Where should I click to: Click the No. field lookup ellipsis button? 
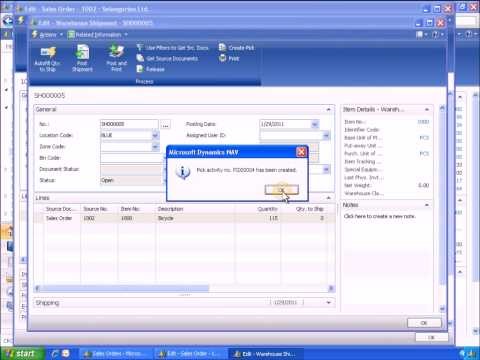[x=165, y=125]
